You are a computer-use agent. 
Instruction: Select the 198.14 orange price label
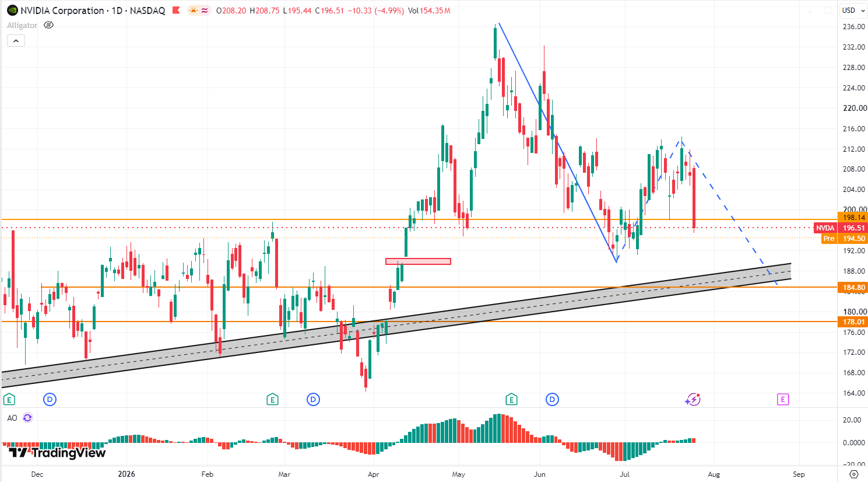pyautogui.click(x=853, y=217)
